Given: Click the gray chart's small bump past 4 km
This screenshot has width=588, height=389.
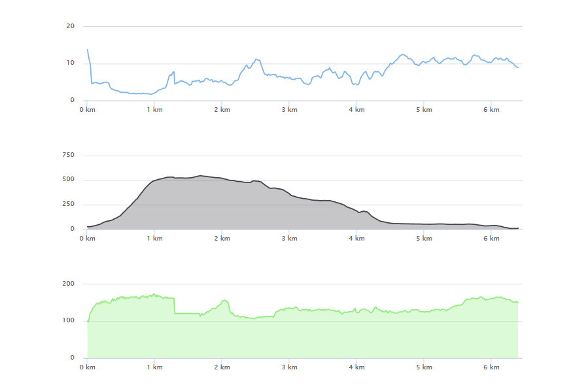Looking at the screenshot, I should pyautogui.click(x=365, y=211).
